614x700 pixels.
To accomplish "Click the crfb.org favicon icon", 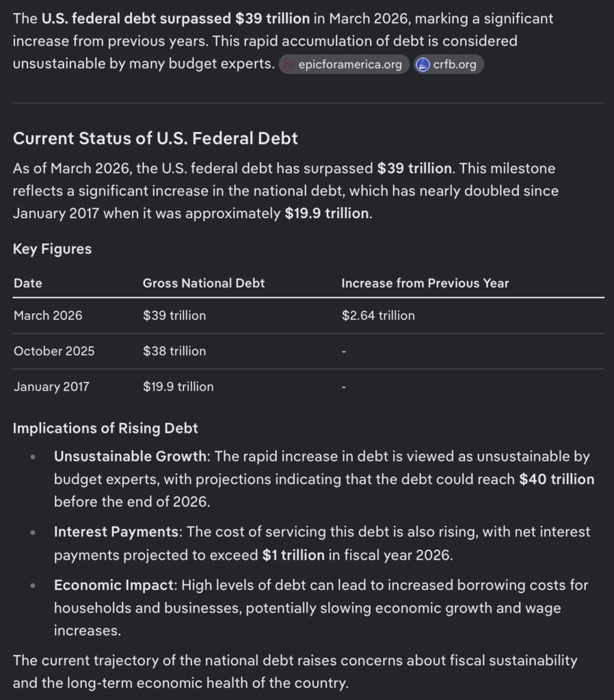I will 423,65.
